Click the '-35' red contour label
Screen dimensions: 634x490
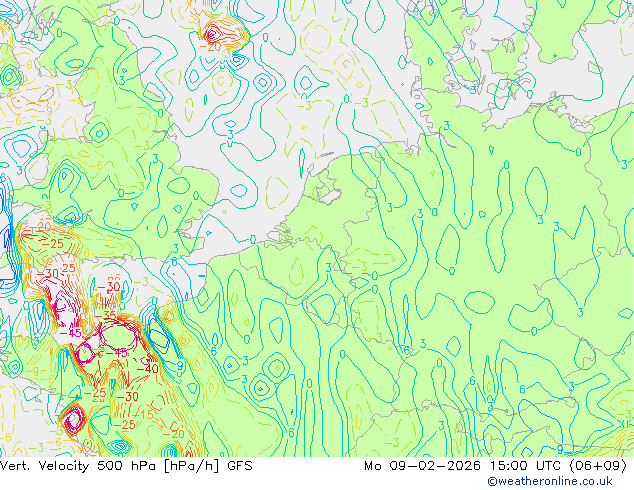coord(105,315)
